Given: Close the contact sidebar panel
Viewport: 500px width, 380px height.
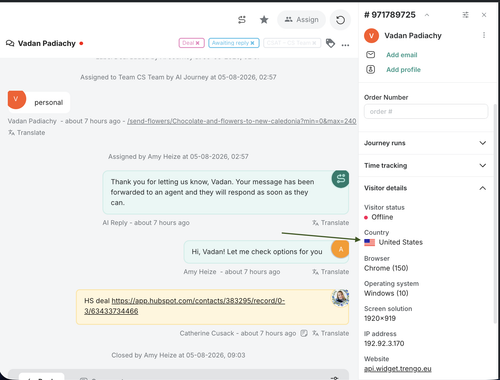Looking at the screenshot, I should (484, 15).
